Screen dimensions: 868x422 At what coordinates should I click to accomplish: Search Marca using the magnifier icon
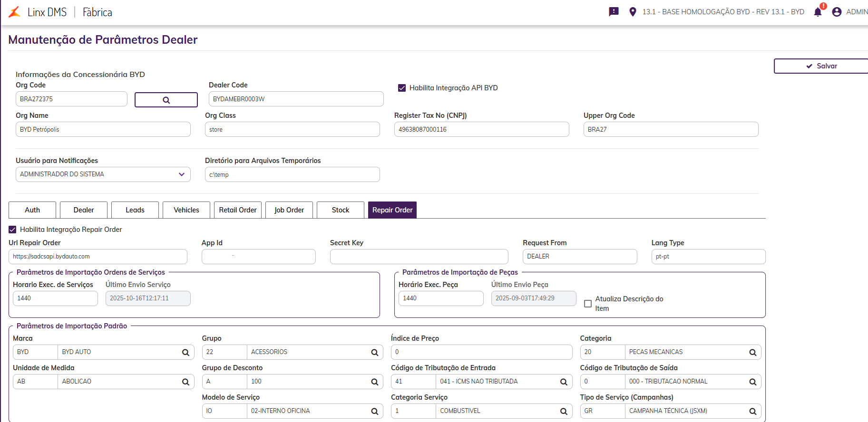[x=185, y=352]
